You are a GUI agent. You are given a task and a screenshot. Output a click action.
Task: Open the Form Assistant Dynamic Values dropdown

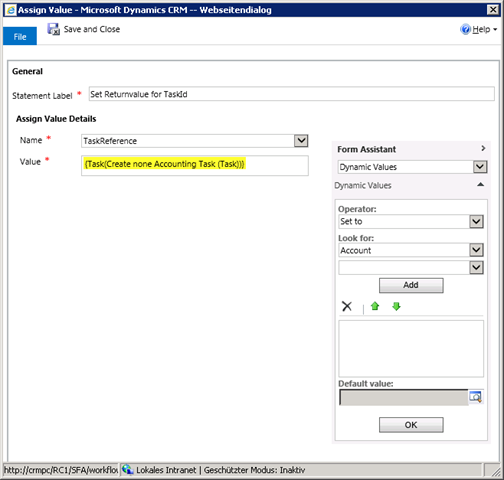pyautogui.click(x=480, y=167)
